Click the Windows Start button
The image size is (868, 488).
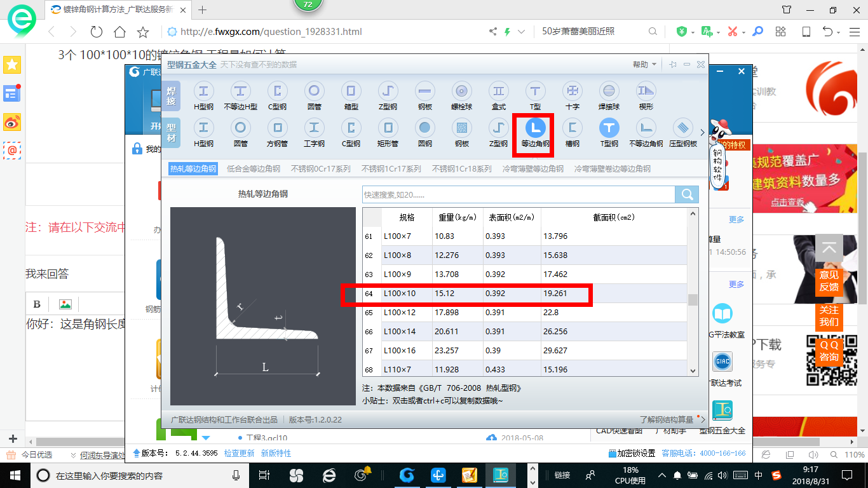click(x=15, y=475)
